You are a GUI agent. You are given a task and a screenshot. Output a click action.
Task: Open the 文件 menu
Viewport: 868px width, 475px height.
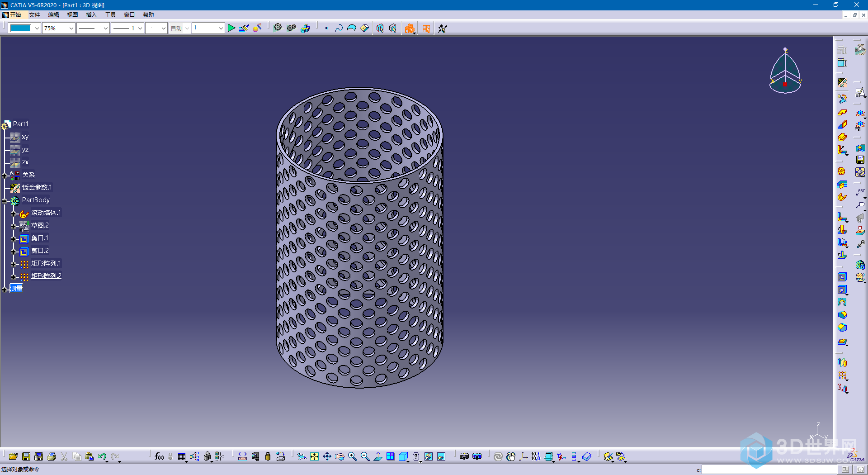pyautogui.click(x=34, y=14)
